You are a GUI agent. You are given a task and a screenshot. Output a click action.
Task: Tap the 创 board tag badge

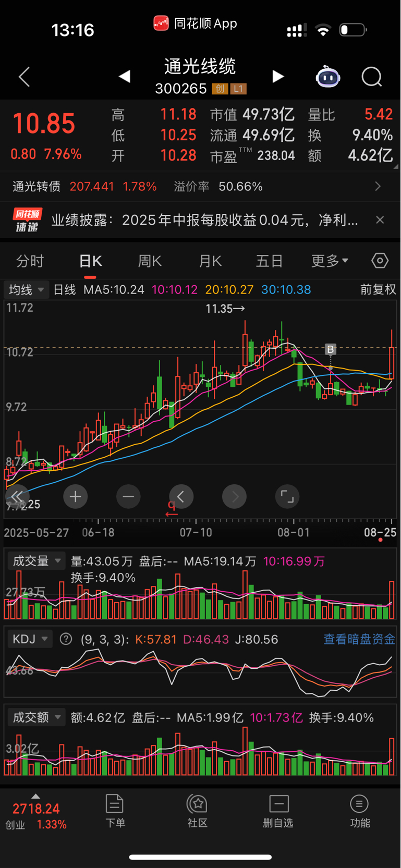(x=220, y=89)
